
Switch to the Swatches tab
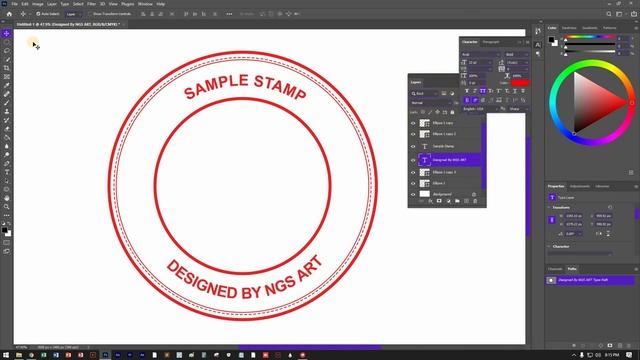click(x=569, y=28)
